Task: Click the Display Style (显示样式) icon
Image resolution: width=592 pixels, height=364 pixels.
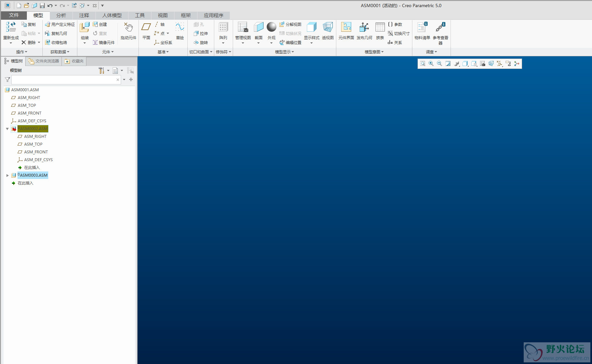Action: click(x=311, y=27)
